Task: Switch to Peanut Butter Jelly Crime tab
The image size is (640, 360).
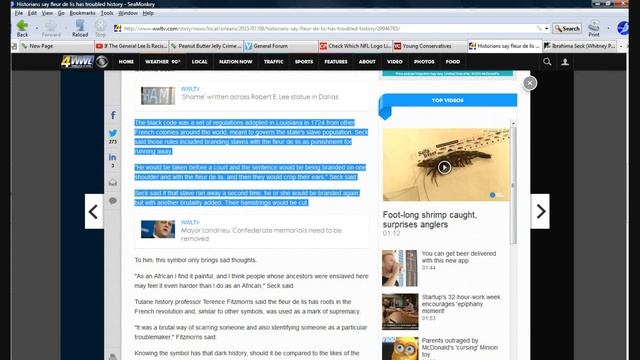Action: point(207,46)
